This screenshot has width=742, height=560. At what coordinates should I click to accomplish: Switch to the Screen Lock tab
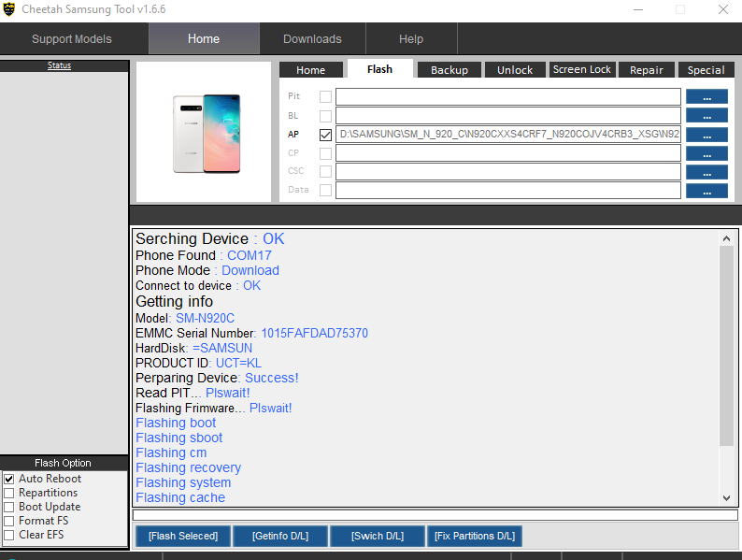pos(582,69)
